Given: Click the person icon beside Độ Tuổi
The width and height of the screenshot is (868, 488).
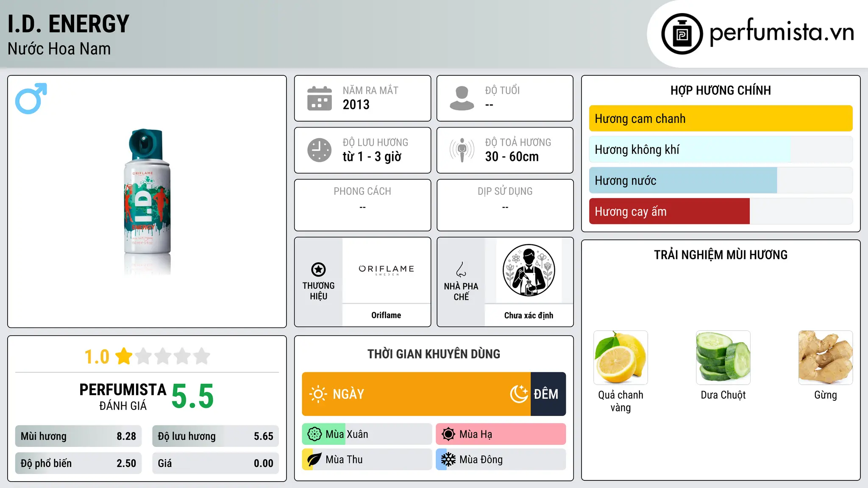Looking at the screenshot, I should click(462, 98).
